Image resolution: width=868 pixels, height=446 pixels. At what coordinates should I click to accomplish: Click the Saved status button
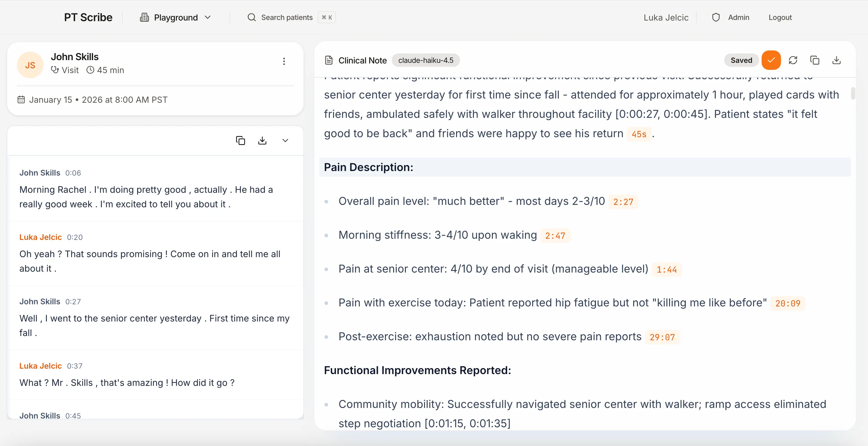click(x=741, y=60)
